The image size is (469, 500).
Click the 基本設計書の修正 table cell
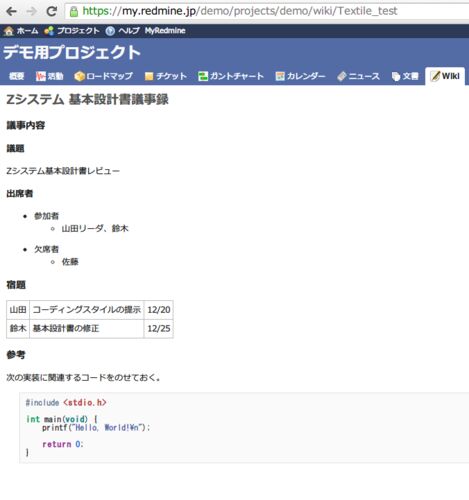(87, 329)
